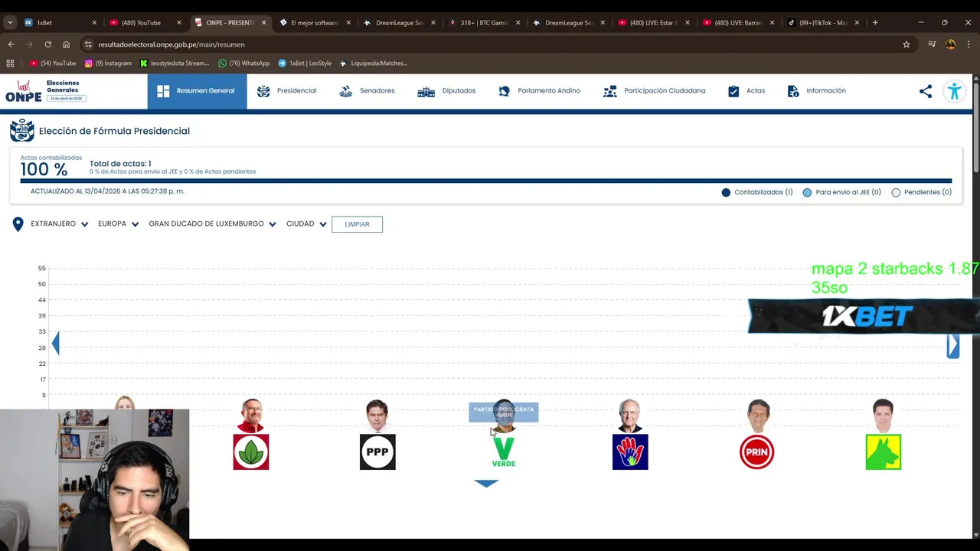Click the browser back button
Viewport: 980px width, 551px height.
click(x=11, y=44)
